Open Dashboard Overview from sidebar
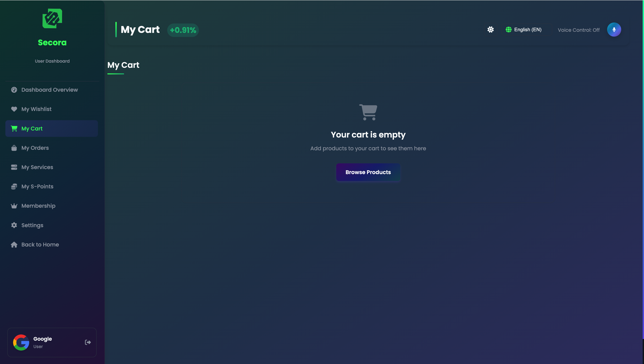Viewport: 644px width, 364px height. (49, 90)
